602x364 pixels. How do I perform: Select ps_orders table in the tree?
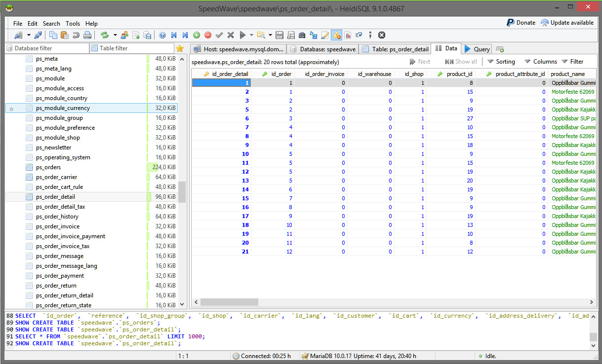click(x=48, y=167)
